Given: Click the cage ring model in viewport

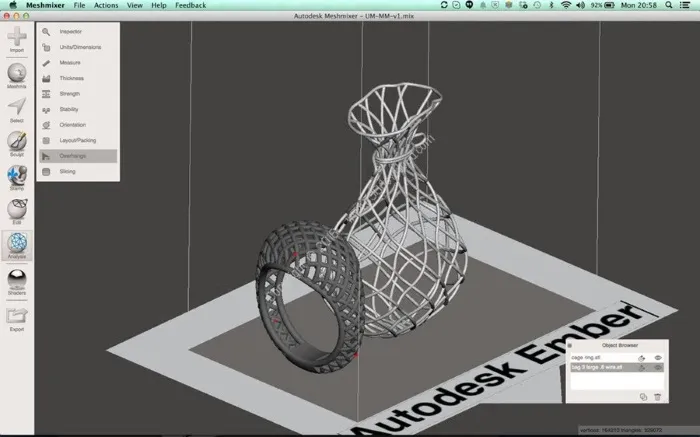Looking at the screenshot, I should (308, 297).
